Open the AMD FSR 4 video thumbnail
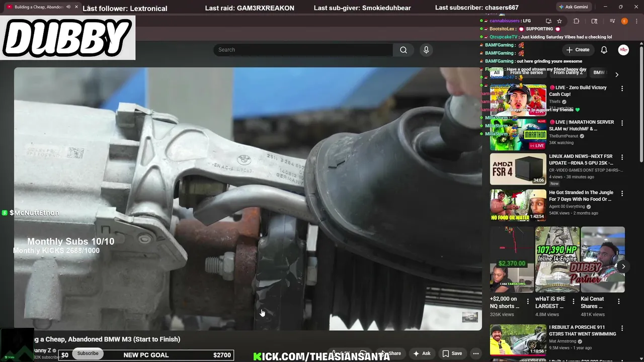644x362 pixels. (x=518, y=169)
